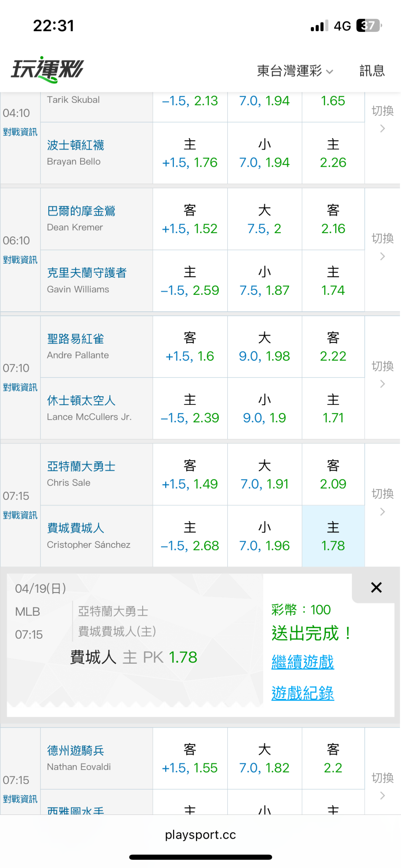Select Phillies home moneyline 1.78
The height and width of the screenshot is (868, 401).
click(x=333, y=536)
